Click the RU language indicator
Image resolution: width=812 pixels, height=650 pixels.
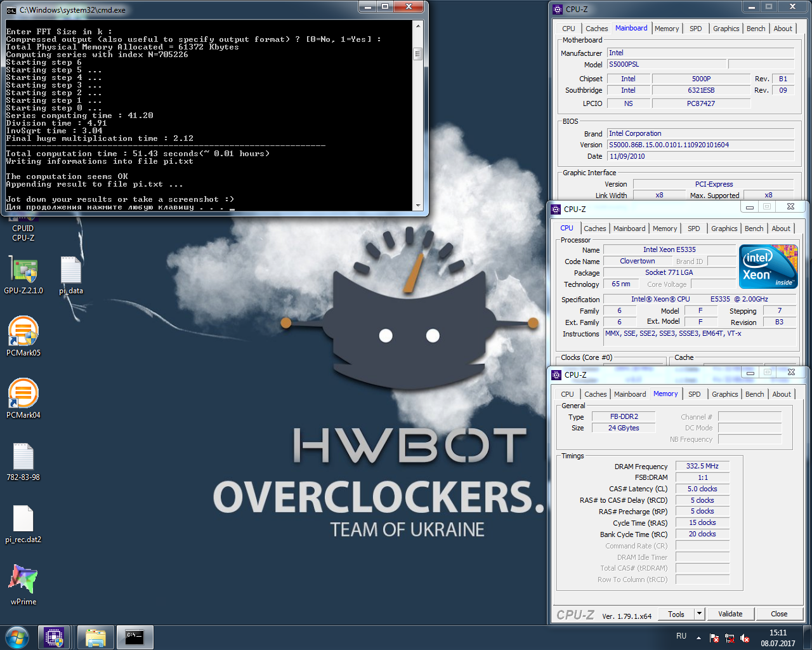point(681,636)
